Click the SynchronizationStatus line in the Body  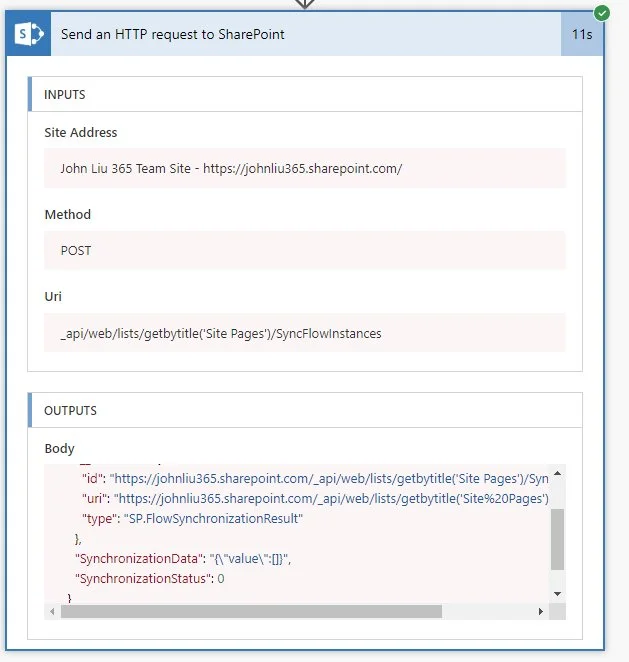pos(150,578)
